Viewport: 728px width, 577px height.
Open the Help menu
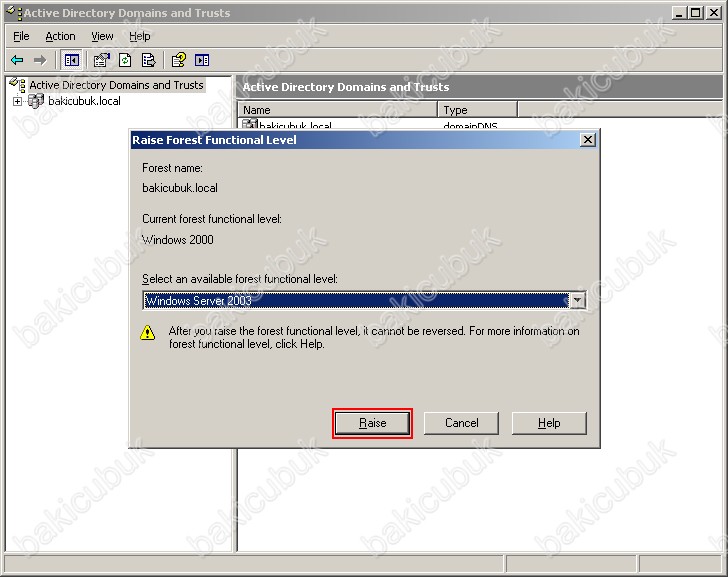tap(140, 36)
